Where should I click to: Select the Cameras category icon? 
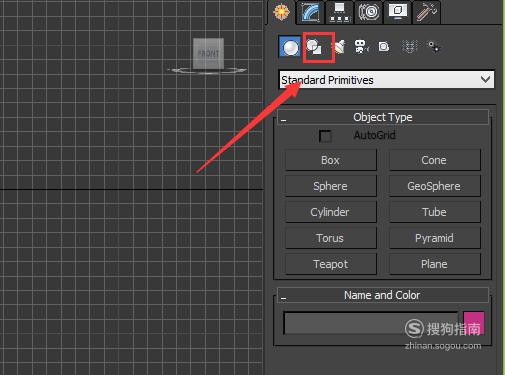coord(361,47)
